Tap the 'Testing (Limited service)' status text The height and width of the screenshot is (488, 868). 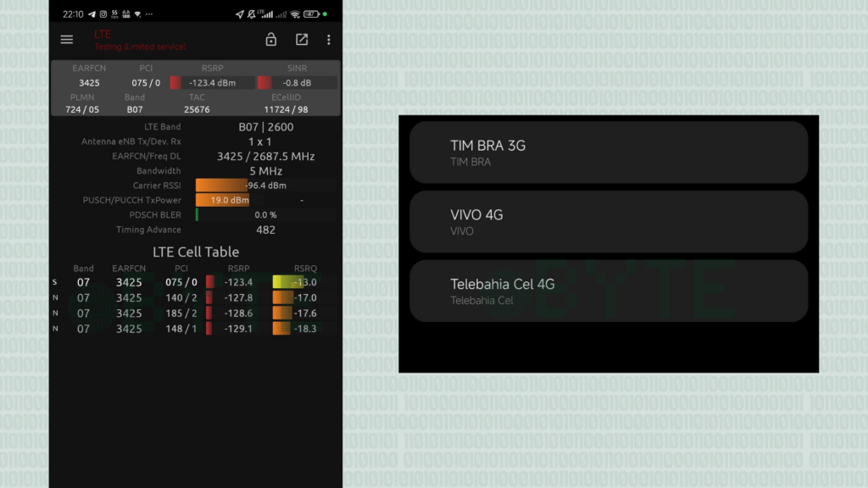(x=140, y=47)
